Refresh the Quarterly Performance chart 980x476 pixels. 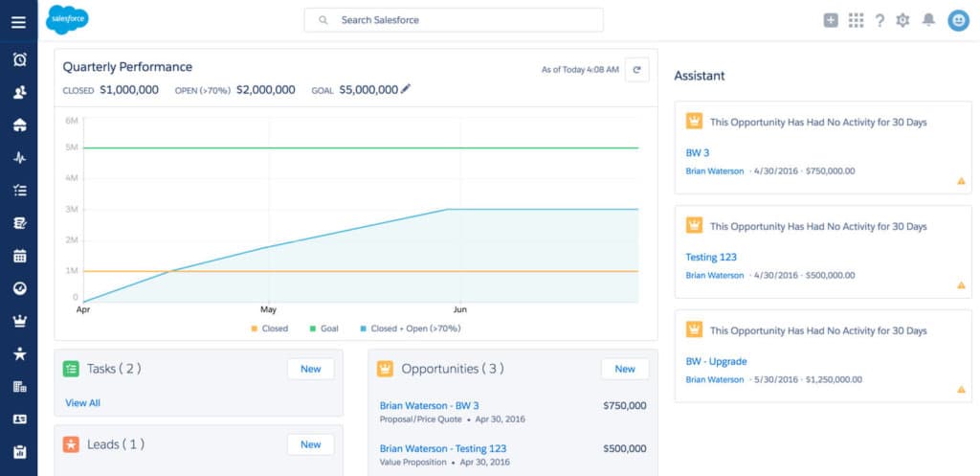click(x=636, y=70)
